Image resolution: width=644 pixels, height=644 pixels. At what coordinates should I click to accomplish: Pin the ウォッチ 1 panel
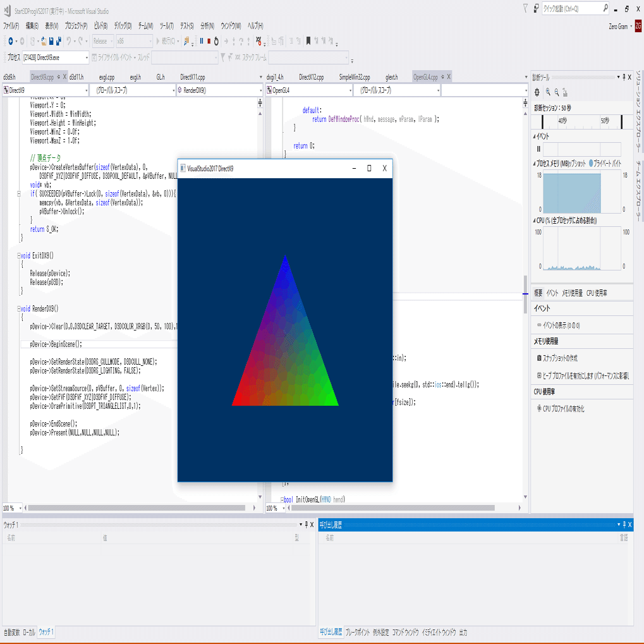[x=306, y=525]
